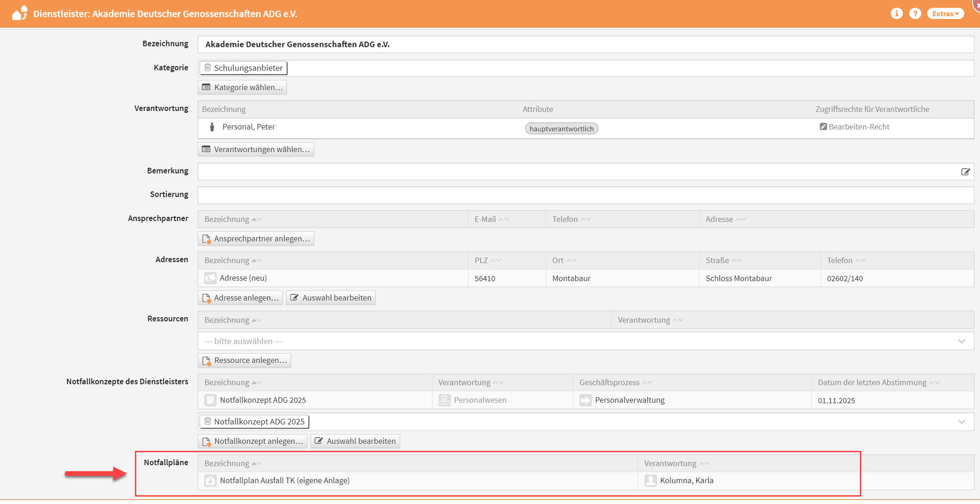Click into the Sortierung input field
The height and width of the screenshot is (504, 980).
pyautogui.click(x=585, y=195)
